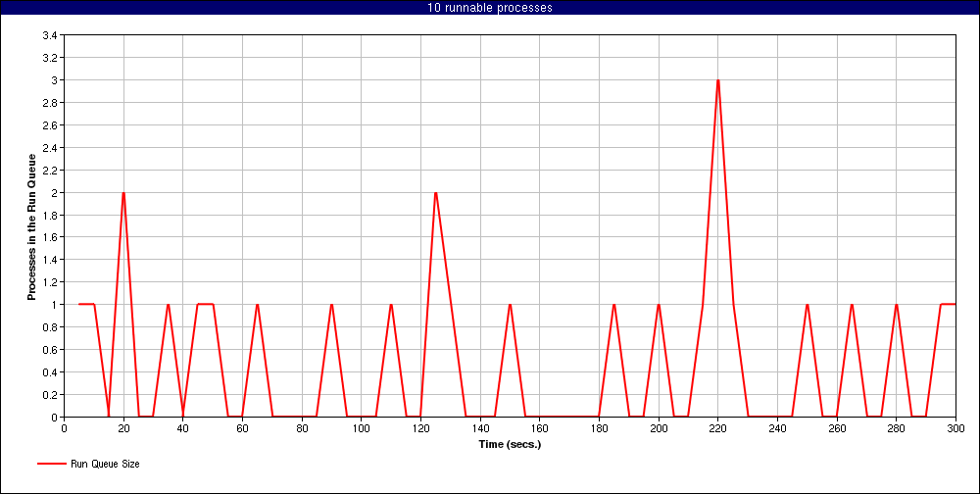This screenshot has width=980, height=494.
Task: Click the y-axis tick label "2.2"
Action: coord(49,171)
